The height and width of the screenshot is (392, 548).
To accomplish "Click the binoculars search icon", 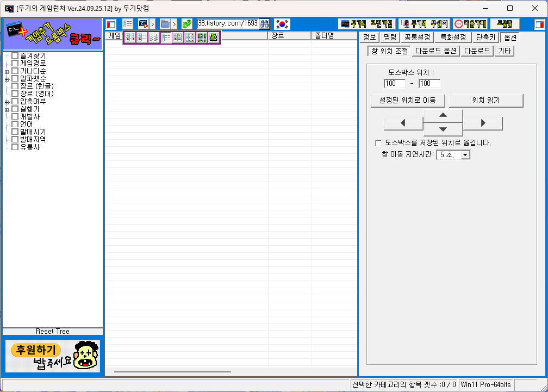I will (265, 24).
